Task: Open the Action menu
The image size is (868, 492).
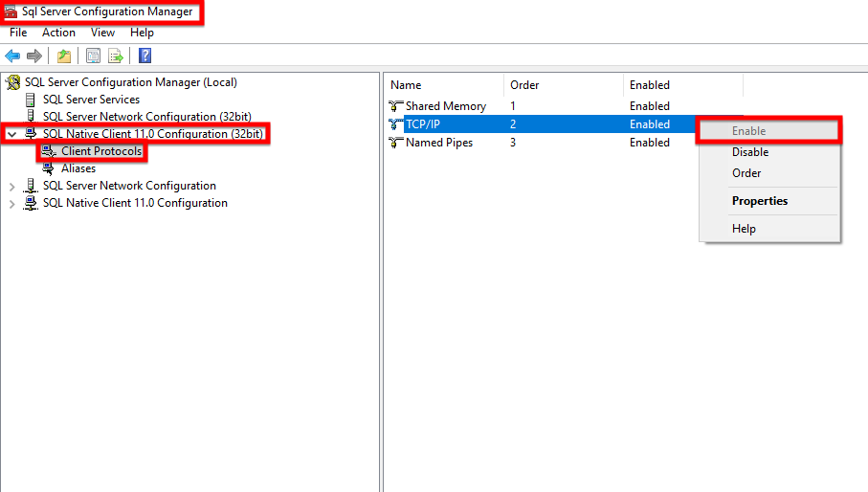Action: (58, 33)
